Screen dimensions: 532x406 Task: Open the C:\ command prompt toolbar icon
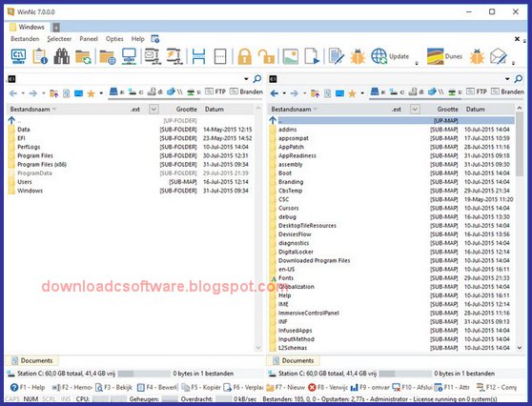pyautogui.click(x=18, y=56)
